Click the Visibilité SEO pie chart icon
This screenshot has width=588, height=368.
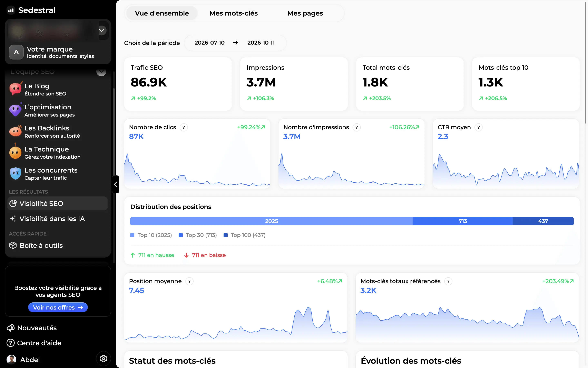click(13, 203)
